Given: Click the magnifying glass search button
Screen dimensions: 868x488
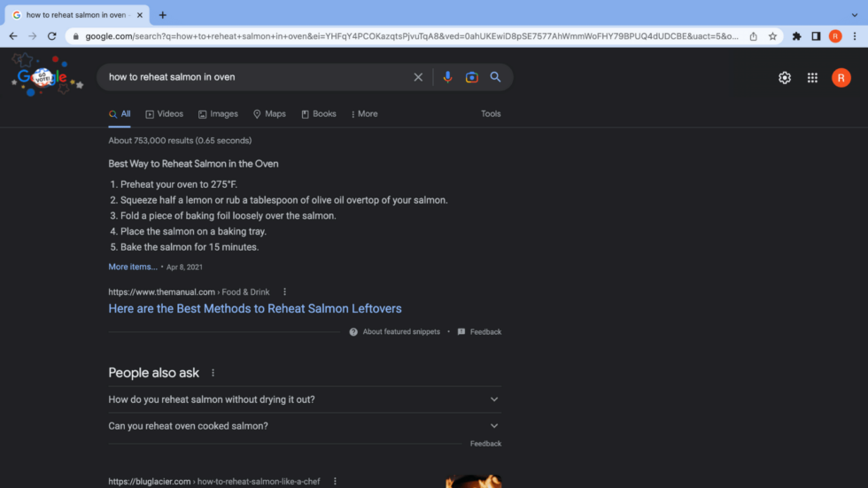Looking at the screenshot, I should (x=495, y=77).
